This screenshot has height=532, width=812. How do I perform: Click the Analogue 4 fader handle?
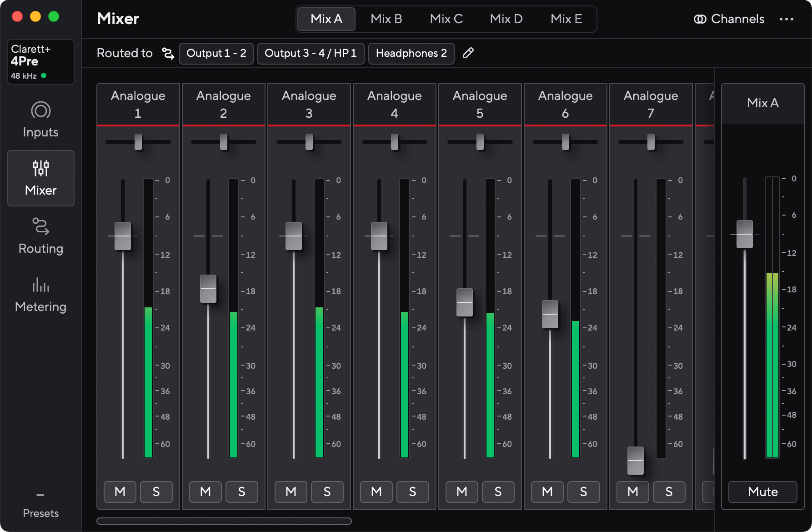[379, 236]
